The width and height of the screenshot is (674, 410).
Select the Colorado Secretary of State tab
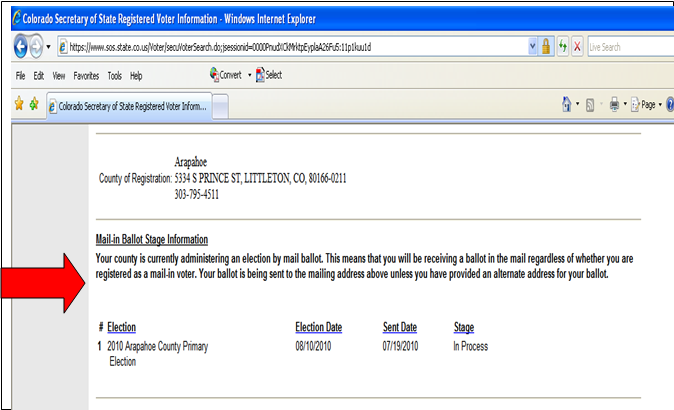coord(129,106)
